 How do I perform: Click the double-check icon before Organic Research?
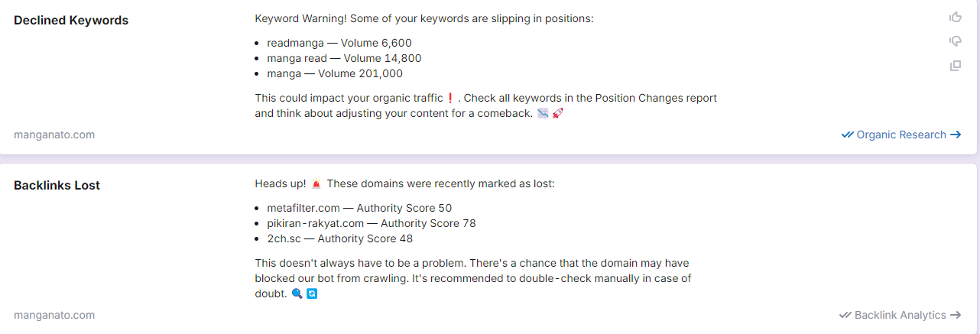(x=847, y=135)
